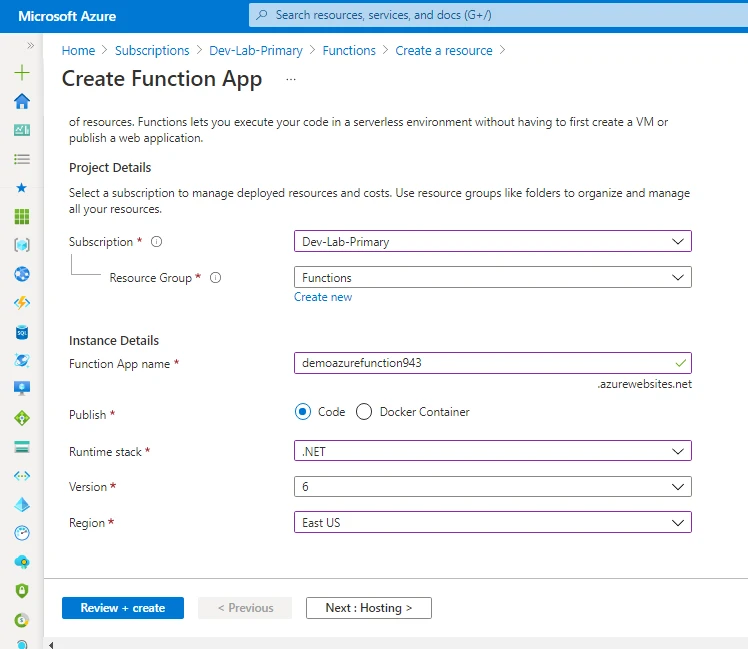Viewport: 748px width, 649px height.
Task: Focus the Function App name field
Action: [x=493, y=363]
